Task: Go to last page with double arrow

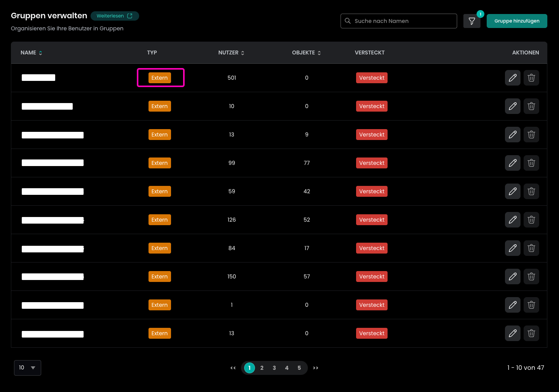Action: coord(316,368)
